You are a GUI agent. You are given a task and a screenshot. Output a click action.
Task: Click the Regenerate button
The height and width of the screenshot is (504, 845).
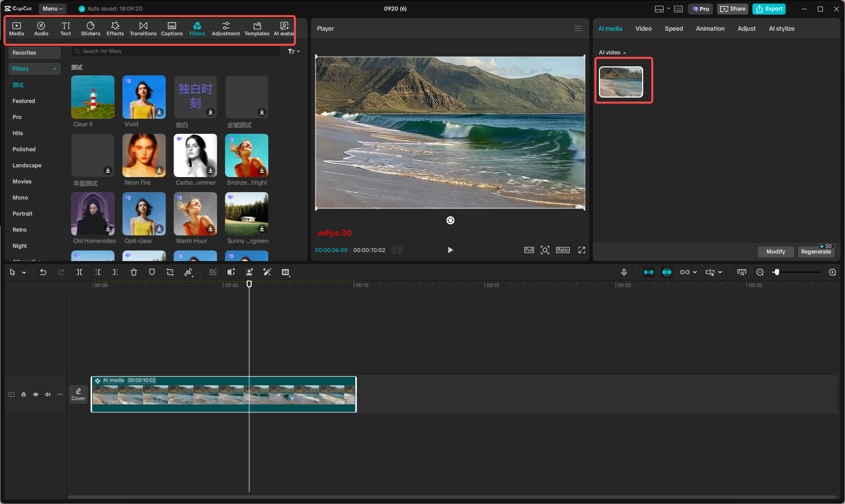[x=816, y=251]
